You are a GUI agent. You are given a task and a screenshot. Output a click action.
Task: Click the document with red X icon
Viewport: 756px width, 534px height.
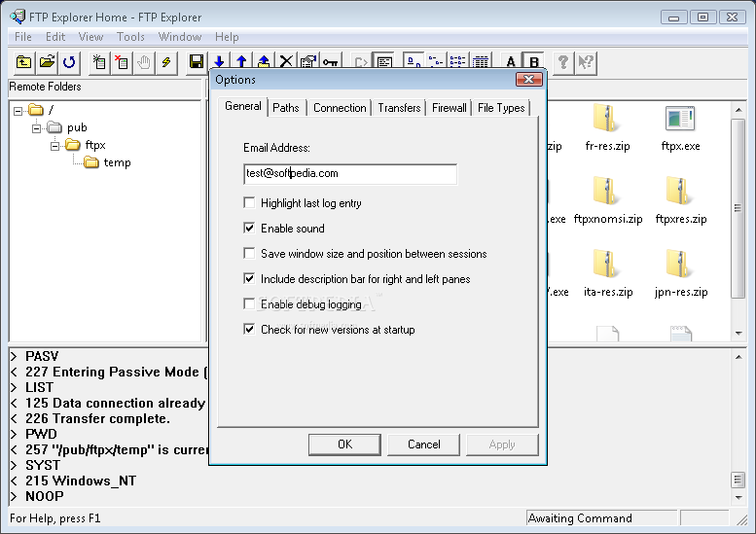pyautogui.click(x=122, y=62)
